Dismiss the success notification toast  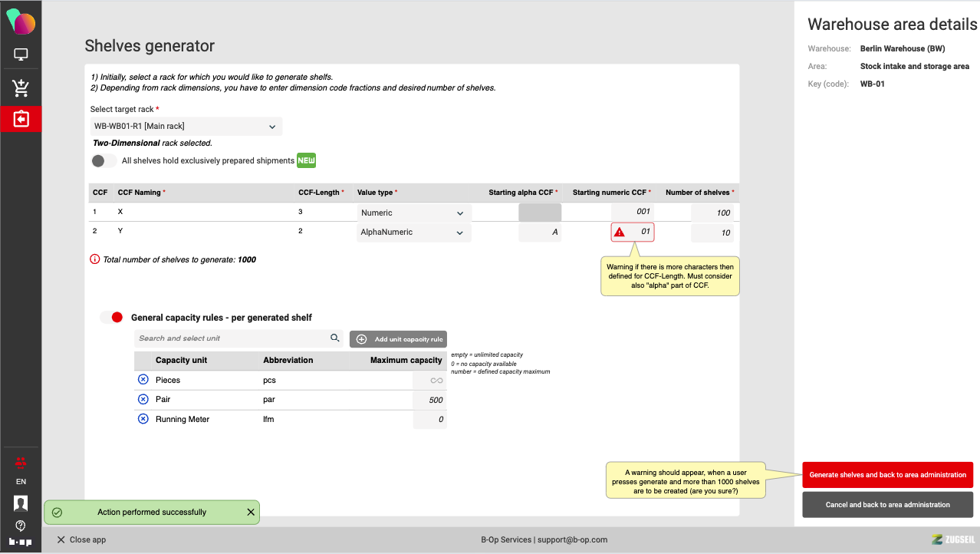(x=251, y=513)
